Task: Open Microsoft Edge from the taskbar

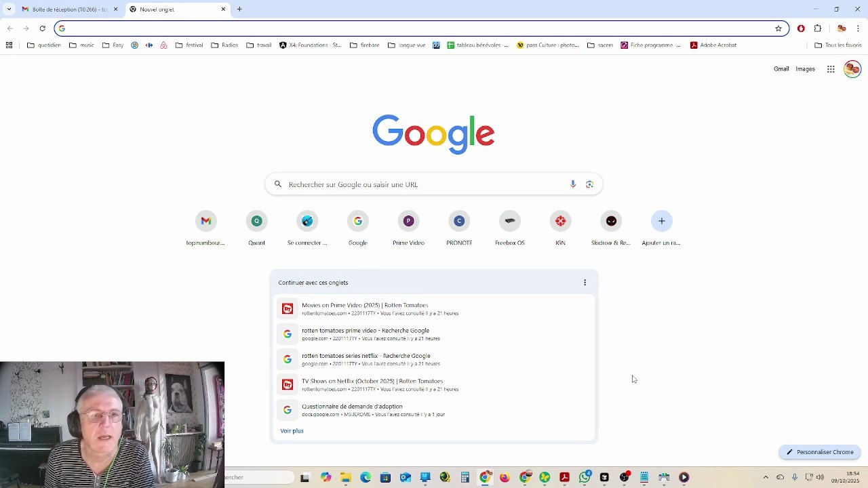Action: tap(366, 477)
